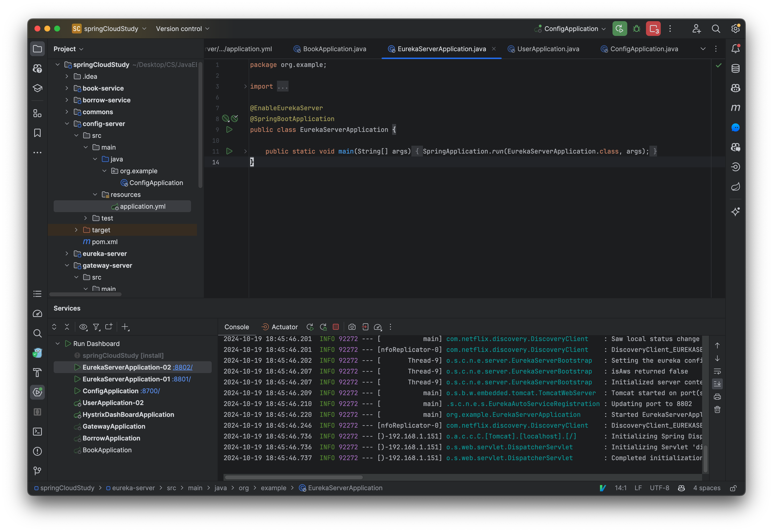Stop the running application with red stop button
The height and width of the screenshot is (532, 773).
point(336,327)
